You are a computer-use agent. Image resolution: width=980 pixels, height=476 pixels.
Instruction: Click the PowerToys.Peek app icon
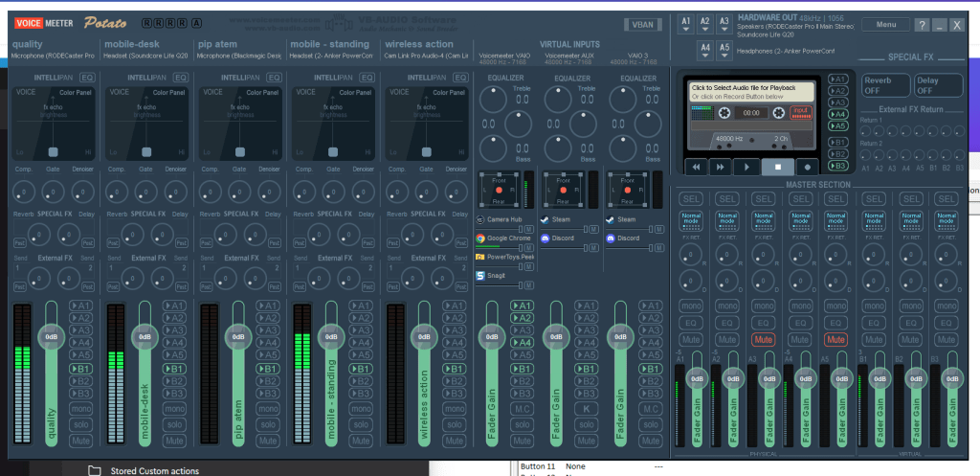pos(480,257)
